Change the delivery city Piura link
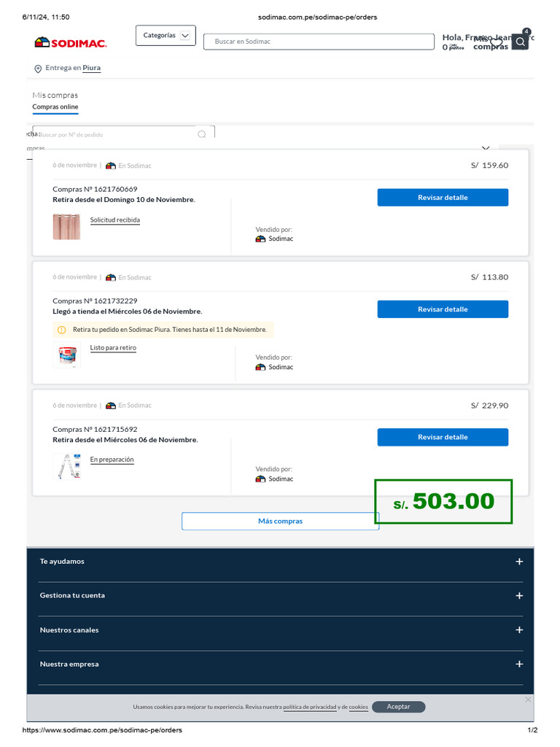The width and height of the screenshot is (560, 747). (x=91, y=68)
